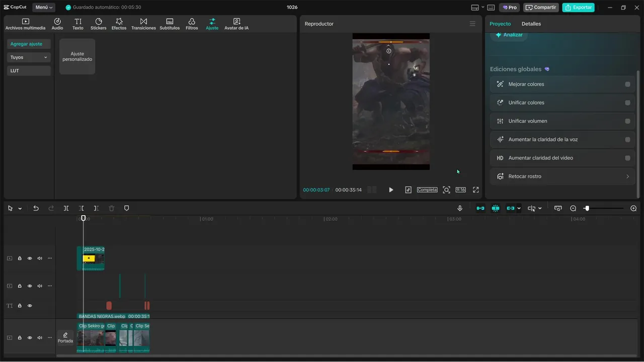
Task: Hide the text track using its eye icon
Action: (30, 306)
